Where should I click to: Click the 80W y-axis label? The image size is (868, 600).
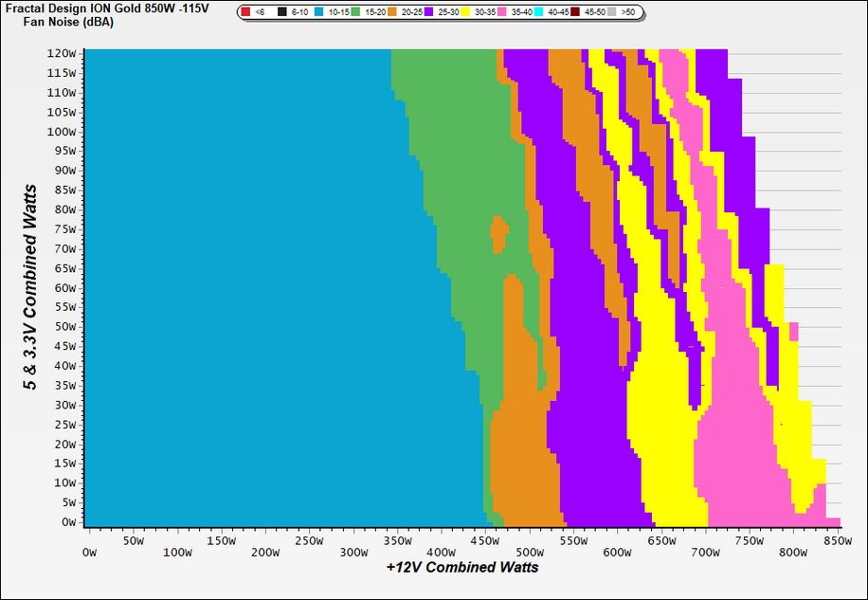tap(64, 209)
